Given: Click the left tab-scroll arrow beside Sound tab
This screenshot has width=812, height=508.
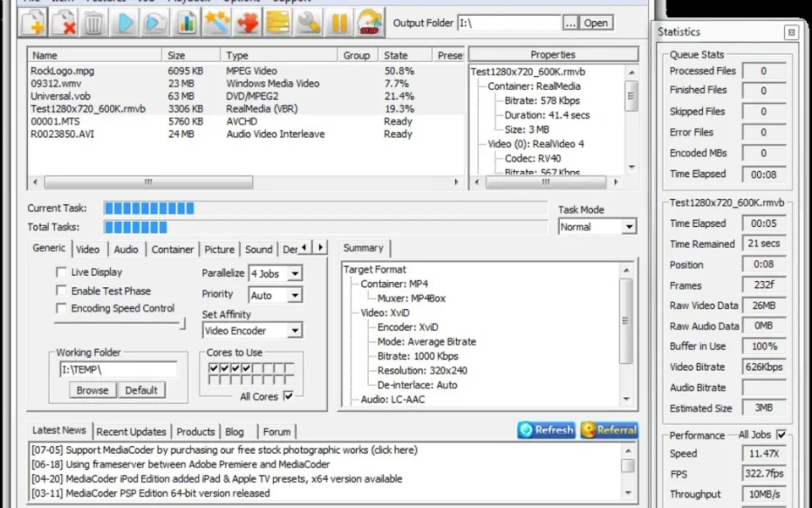Looking at the screenshot, I should coord(304,248).
